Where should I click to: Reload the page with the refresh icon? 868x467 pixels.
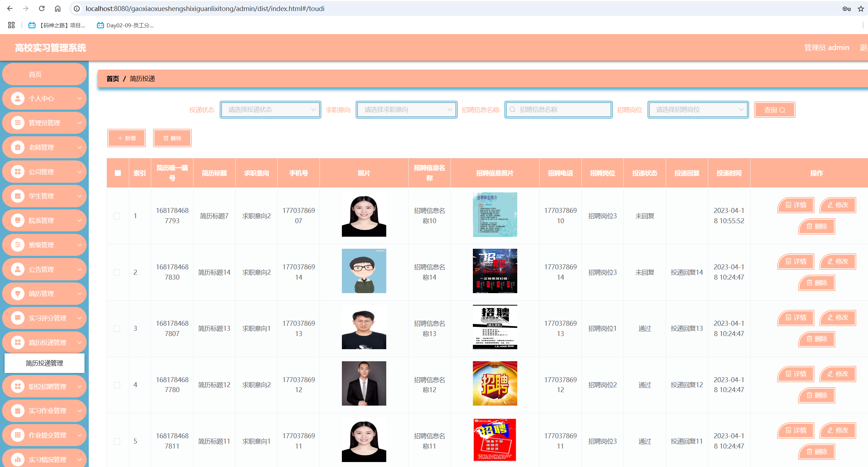click(x=42, y=9)
